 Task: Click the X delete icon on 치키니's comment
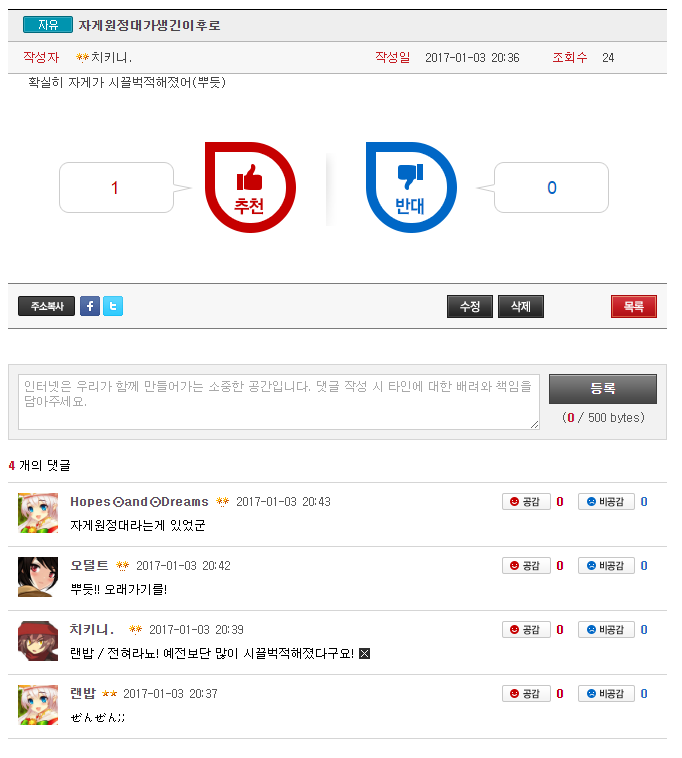tap(365, 654)
